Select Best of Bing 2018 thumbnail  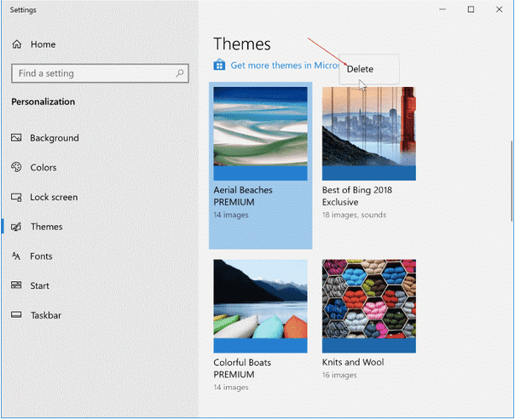click(369, 134)
